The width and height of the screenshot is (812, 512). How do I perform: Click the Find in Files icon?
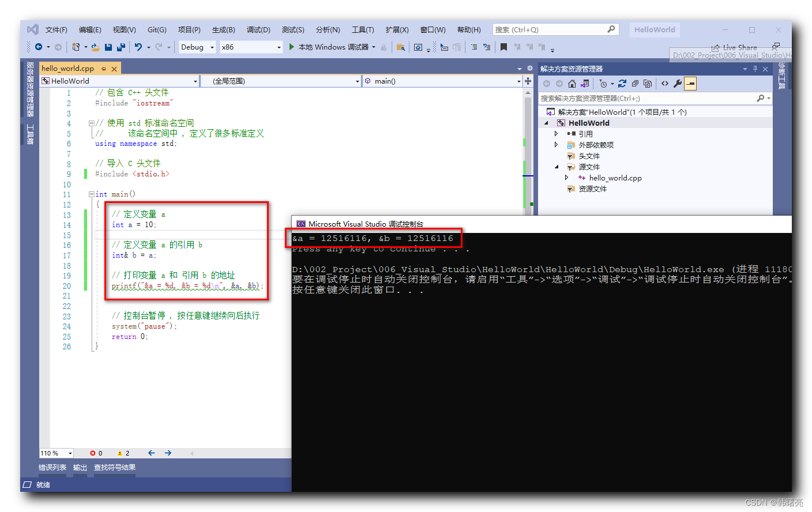point(400,47)
